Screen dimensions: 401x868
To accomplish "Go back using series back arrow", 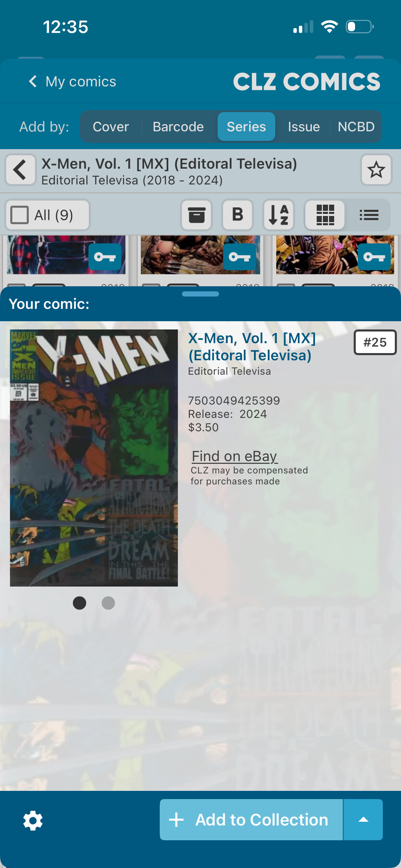I will tap(20, 170).
